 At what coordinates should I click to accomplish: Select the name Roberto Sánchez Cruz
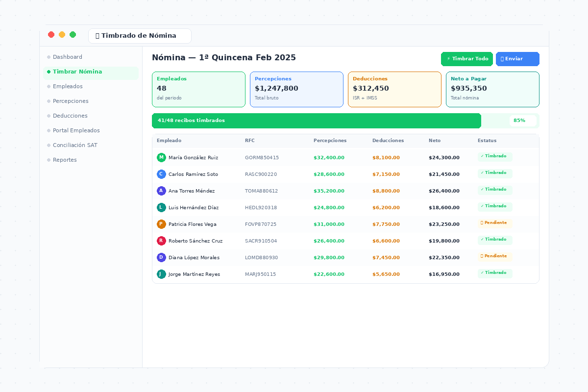pyautogui.click(x=196, y=241)
